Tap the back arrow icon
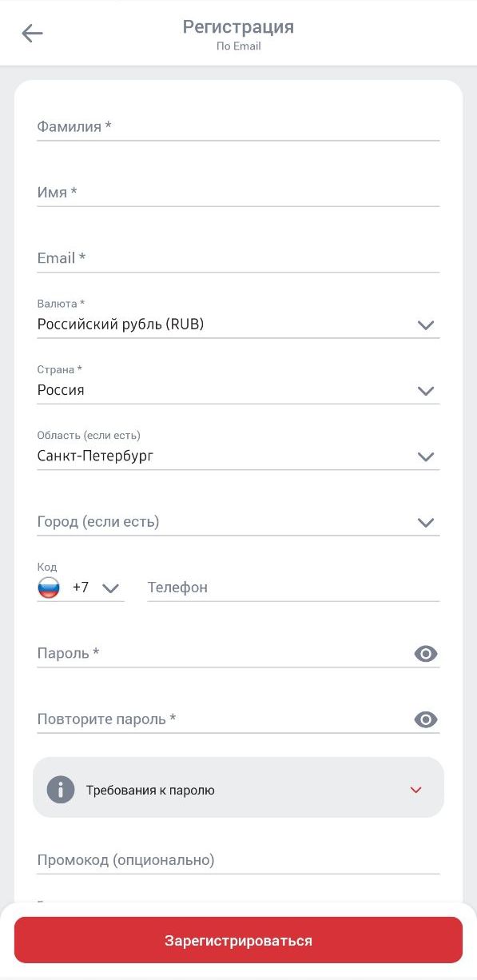 [32, 33]
